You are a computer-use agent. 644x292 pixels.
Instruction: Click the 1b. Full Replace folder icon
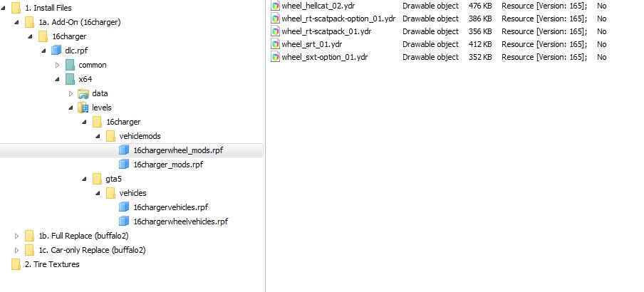click(x=29, y=236)
